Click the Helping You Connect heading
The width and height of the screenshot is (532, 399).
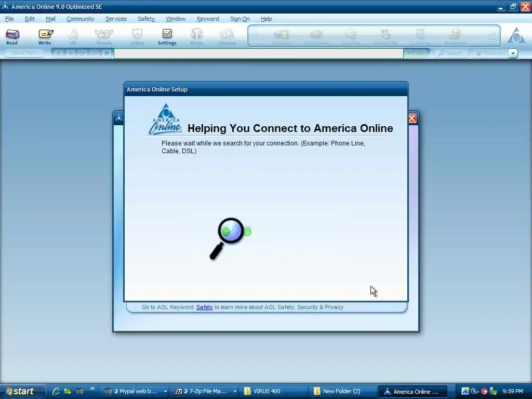pos(290,128)
